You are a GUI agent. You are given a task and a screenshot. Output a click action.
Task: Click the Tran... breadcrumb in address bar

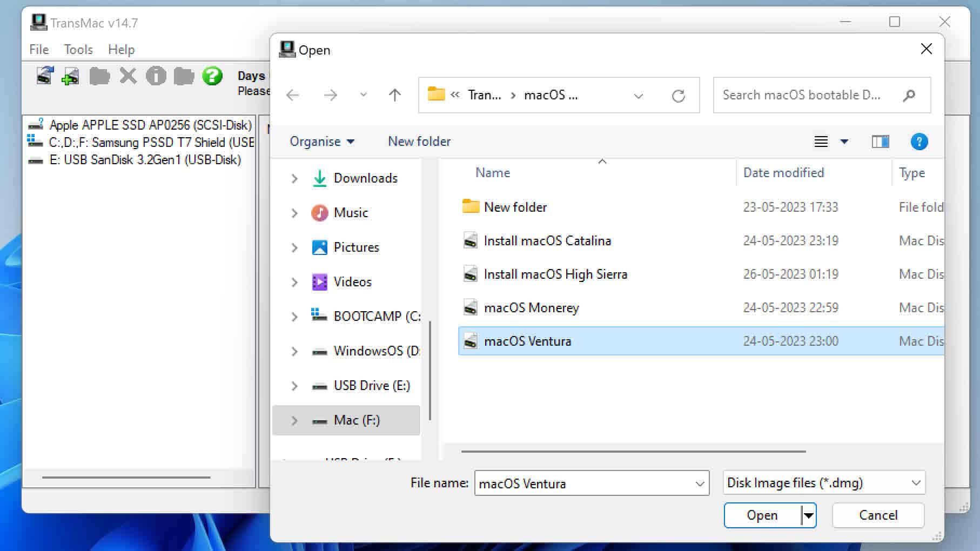[x=485, y=95]
